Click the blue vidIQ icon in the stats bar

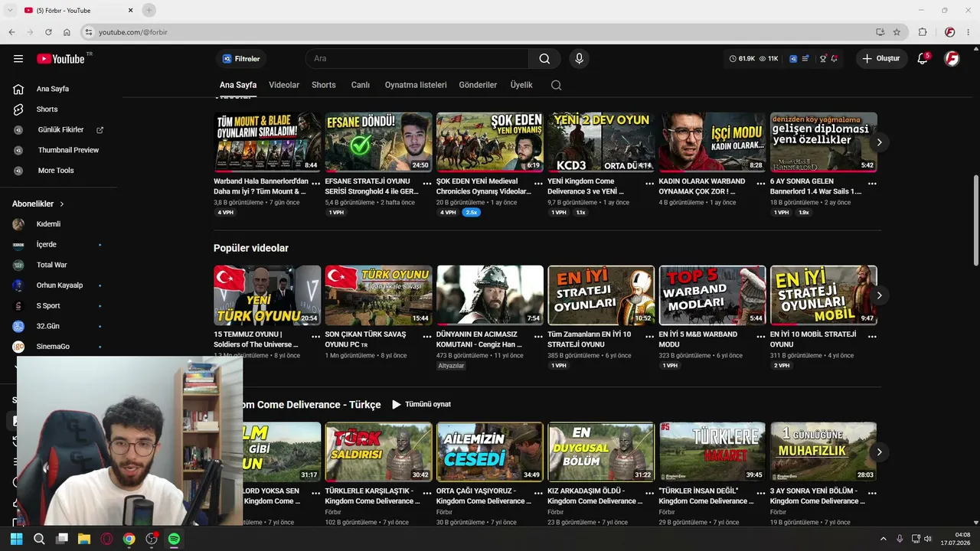coord(793,59)
